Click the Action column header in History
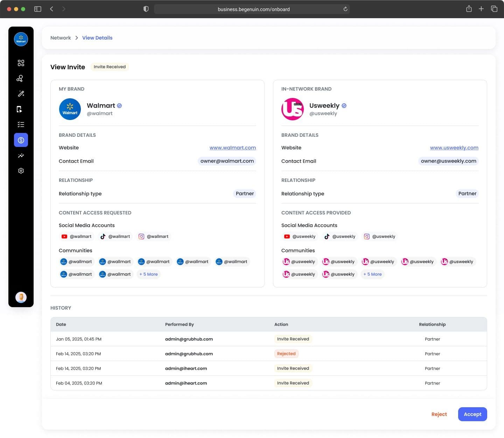Screen dimensions: 504x438 click(x=281, y=324)
